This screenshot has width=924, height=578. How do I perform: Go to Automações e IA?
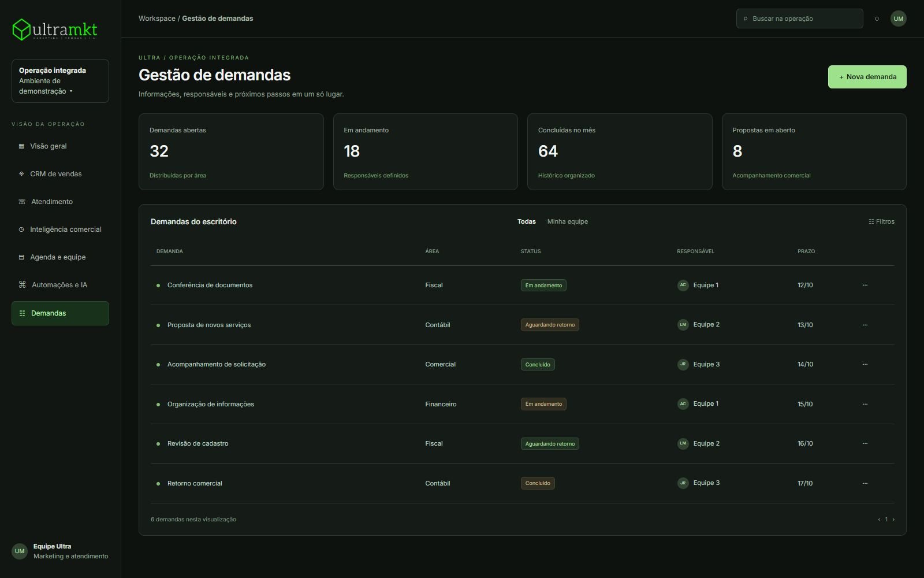(x=60, y=285)
